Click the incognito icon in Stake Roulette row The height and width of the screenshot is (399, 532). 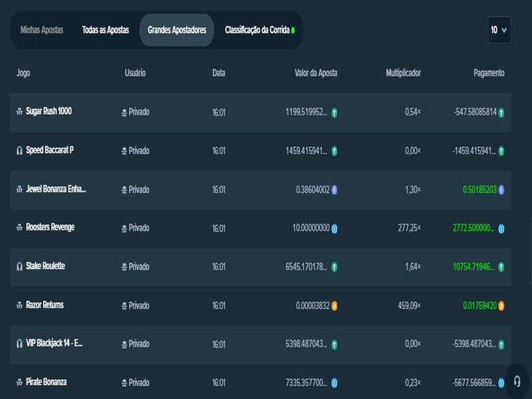(x=124, y=267)
